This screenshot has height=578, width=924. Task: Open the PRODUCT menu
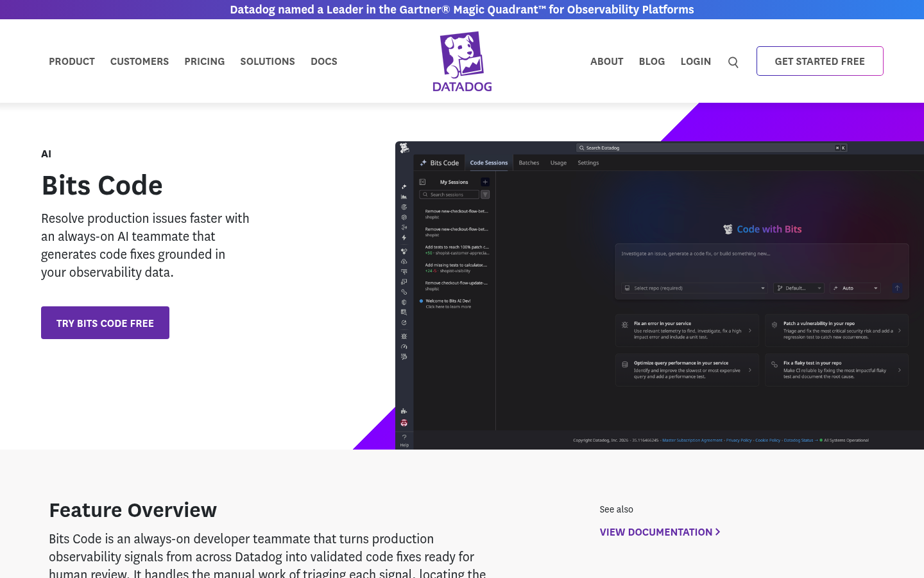72,62
